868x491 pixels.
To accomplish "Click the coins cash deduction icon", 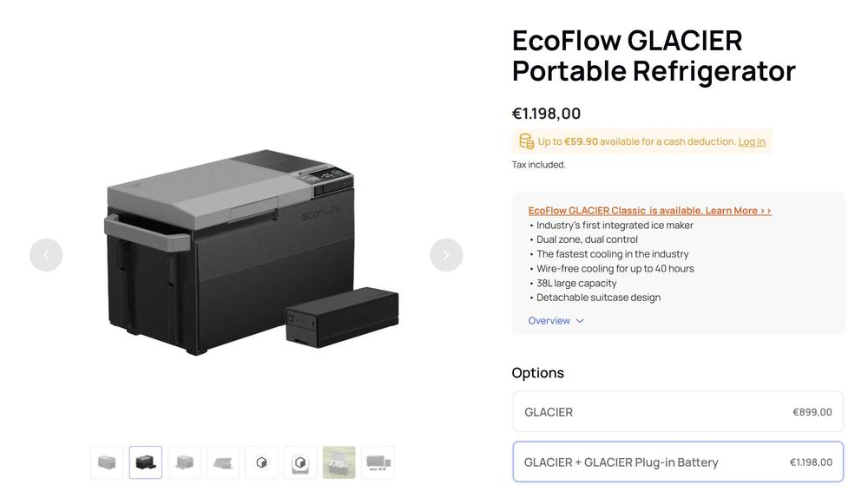I will coord(526,141).
